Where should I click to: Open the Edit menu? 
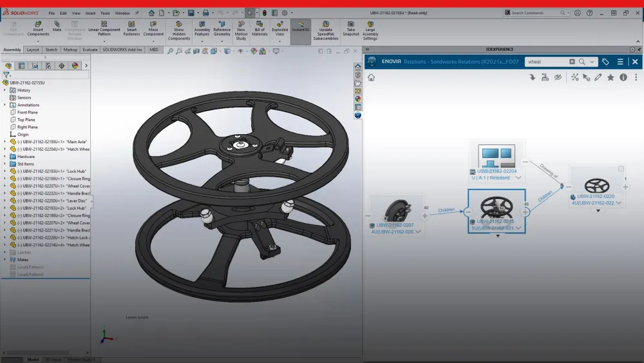63,13
